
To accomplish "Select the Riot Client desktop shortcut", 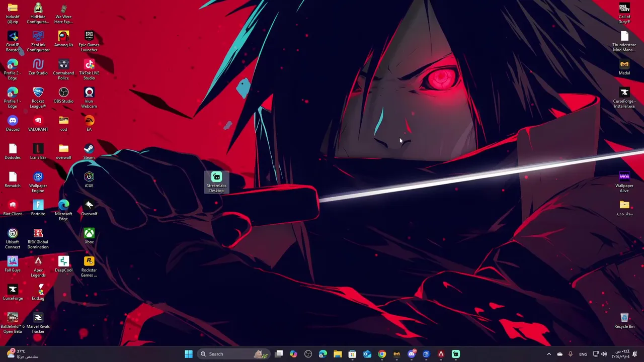I will tap(13, 208).
